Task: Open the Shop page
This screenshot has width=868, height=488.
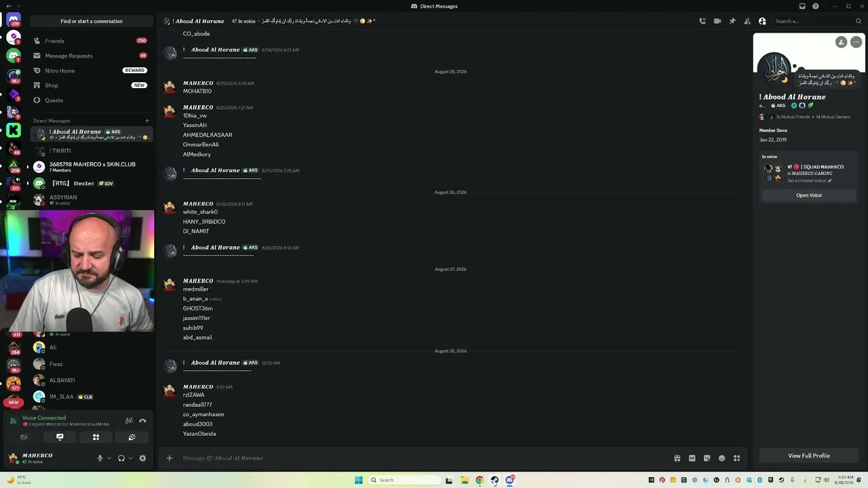Action: (x=92, y=85)
